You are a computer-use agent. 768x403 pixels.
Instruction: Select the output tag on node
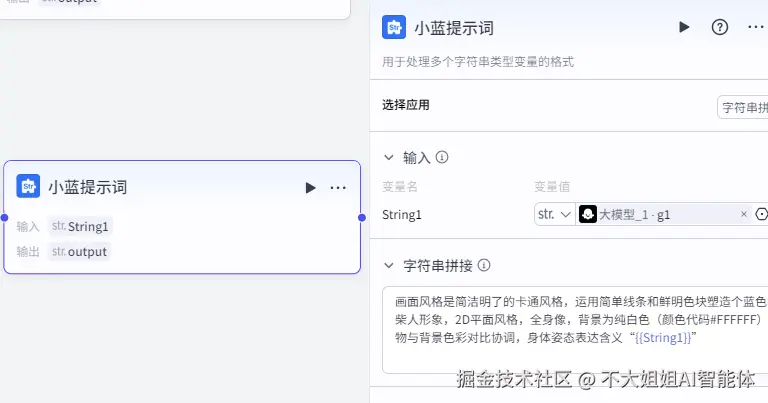tap(79, 252)
